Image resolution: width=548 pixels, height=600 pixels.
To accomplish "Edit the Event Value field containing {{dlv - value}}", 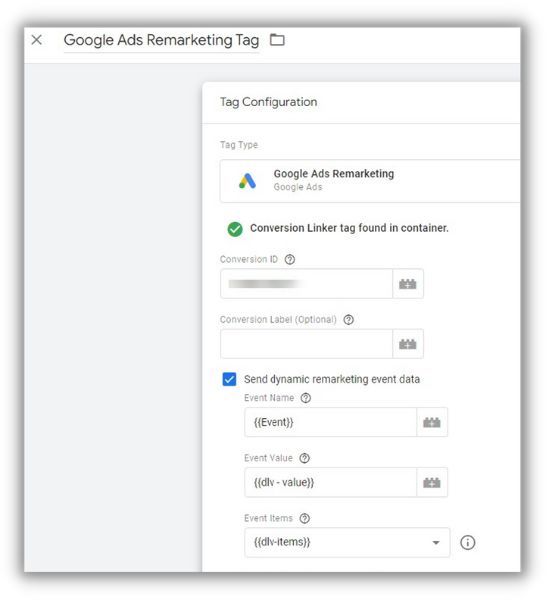I will tap(330, 482).
